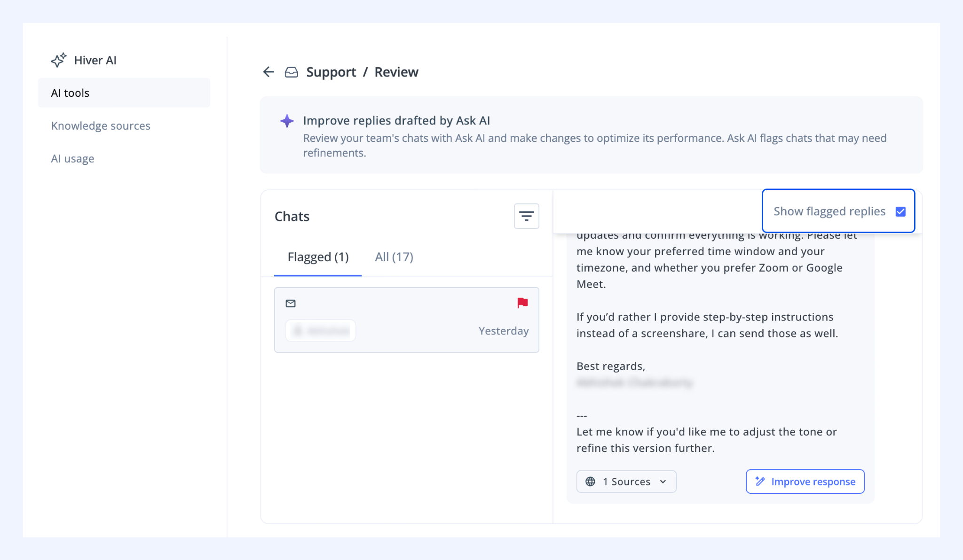Click the Hiver AI sparkle logo icon
Viewport: 963px width, 560px height.
(x=59, y=60)
